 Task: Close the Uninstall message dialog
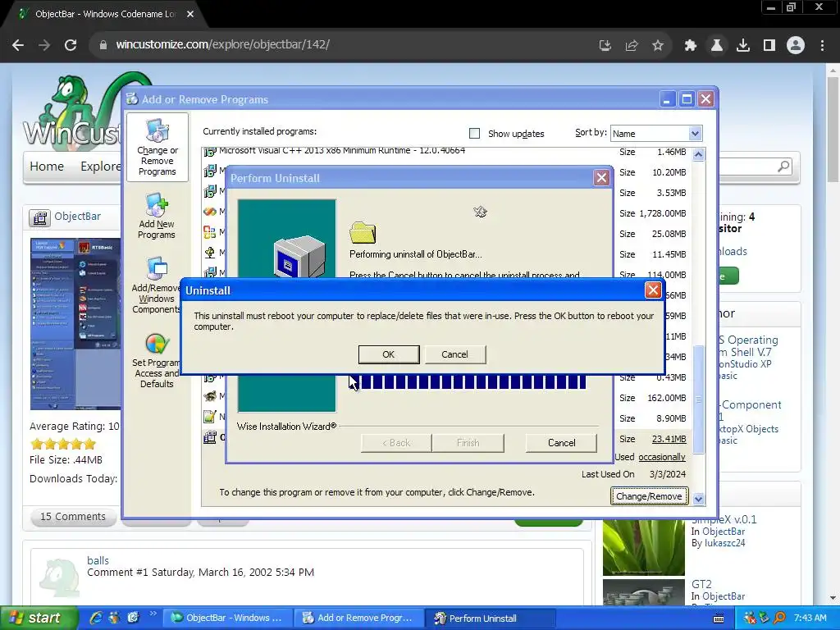(x=652, y=290)
